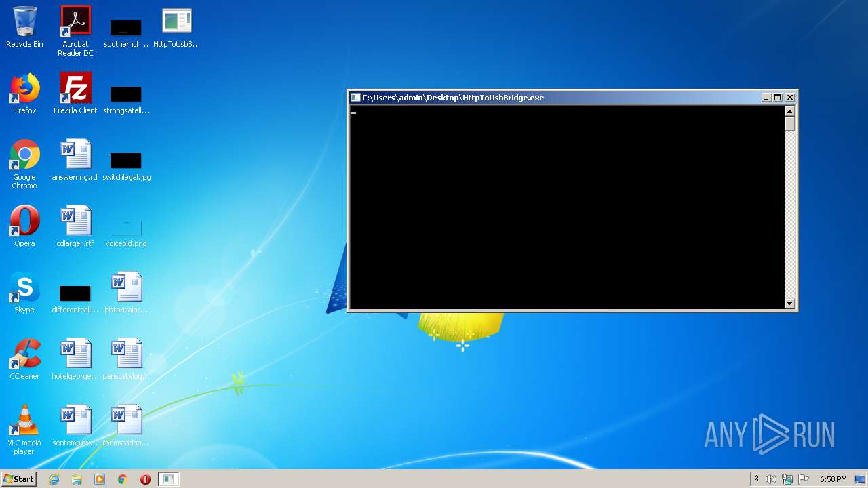Click the console scrollbar down arrow
This screenshot has height=488, width=868.
tap(790, 304)
